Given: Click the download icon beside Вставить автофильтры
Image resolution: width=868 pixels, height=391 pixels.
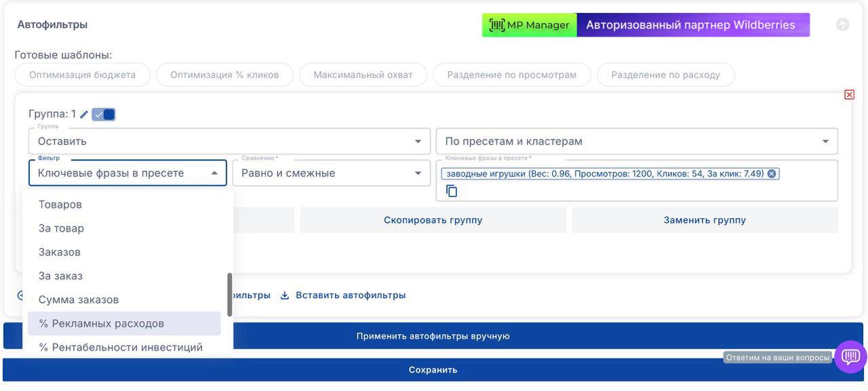Looking at the screenshot, I should coord(285,295).
